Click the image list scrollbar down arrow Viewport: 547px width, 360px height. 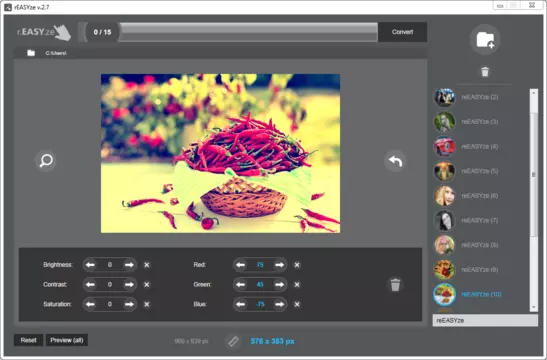[534, 307]
